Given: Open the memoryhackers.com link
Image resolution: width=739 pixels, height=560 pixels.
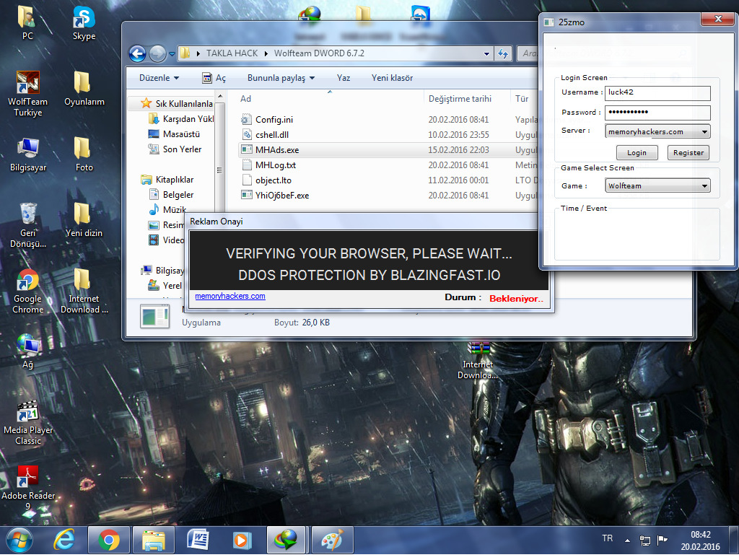Looking at the screenshot, I should [x=230, y=296].
